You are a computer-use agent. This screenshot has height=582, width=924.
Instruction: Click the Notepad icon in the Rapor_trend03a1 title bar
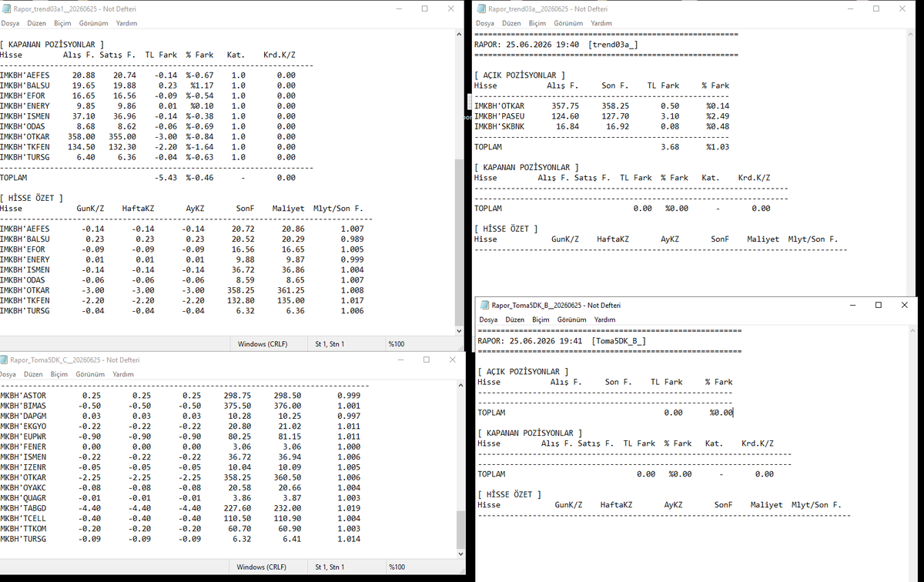(x=6, y=8)
